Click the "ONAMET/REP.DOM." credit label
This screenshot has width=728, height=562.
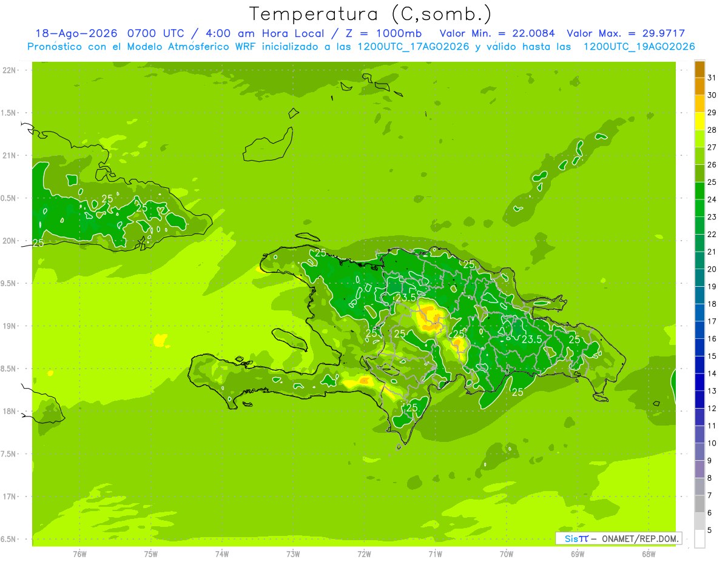click(640, 538)
